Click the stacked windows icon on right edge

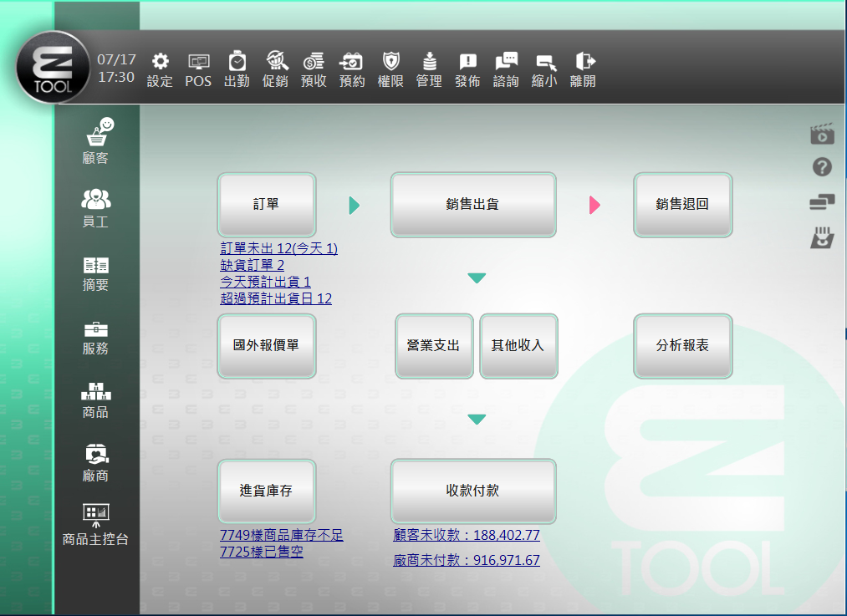pyautogui.click(x=822, y=202)
